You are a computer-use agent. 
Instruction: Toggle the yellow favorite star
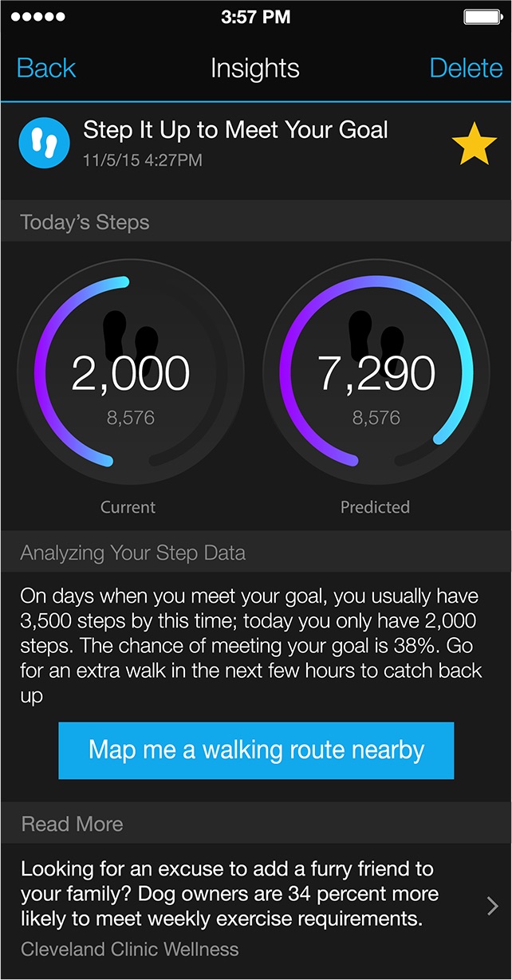[475, 145]
